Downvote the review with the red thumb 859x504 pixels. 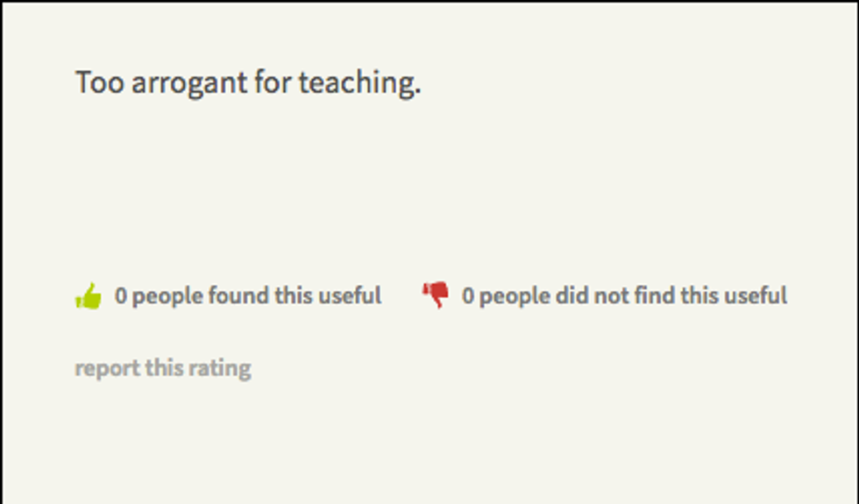pos(435,295)
